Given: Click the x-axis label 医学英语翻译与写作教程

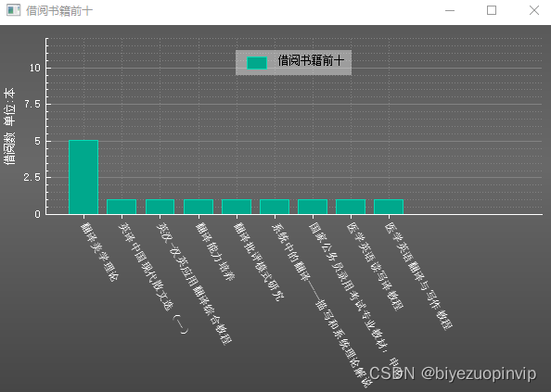Looking at the screenshot, I should [x=418, y=276].
